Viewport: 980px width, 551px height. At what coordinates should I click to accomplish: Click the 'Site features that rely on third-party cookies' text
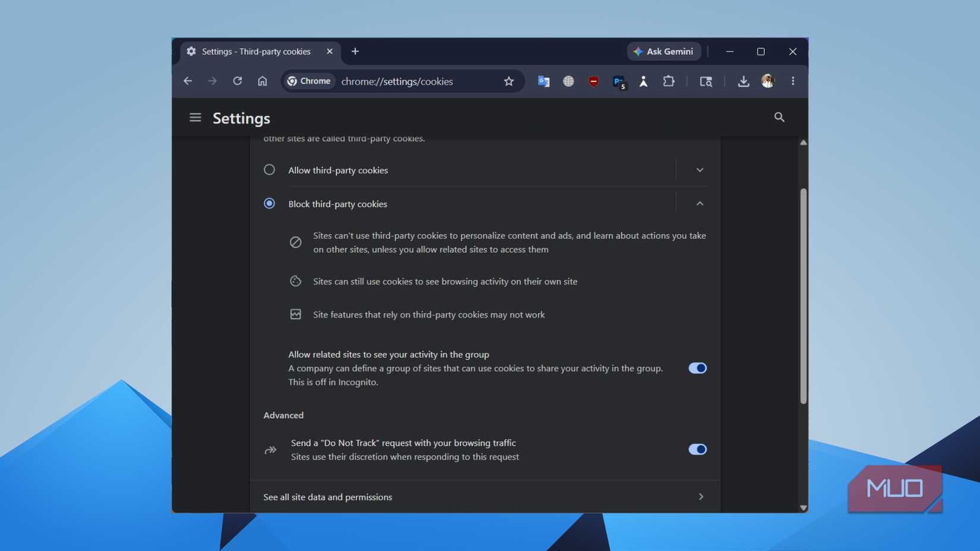(x=429, y=315)
